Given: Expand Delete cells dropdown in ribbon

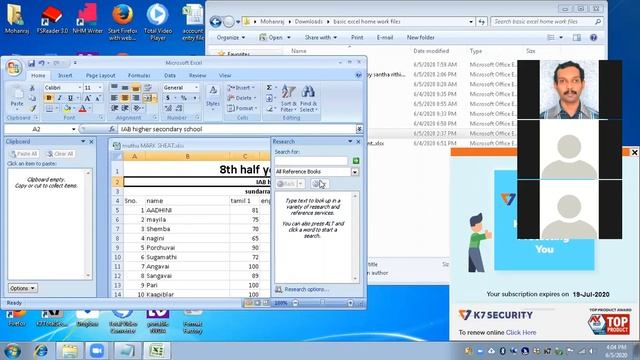Looking at the screenshot, I should pyautogui.click(x=255, y=98).
